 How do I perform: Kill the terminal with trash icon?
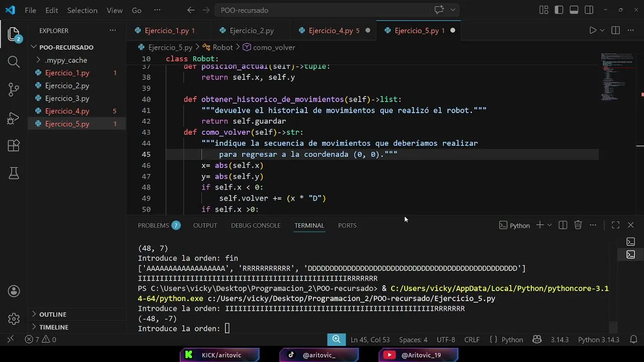(x=578, y=225)
